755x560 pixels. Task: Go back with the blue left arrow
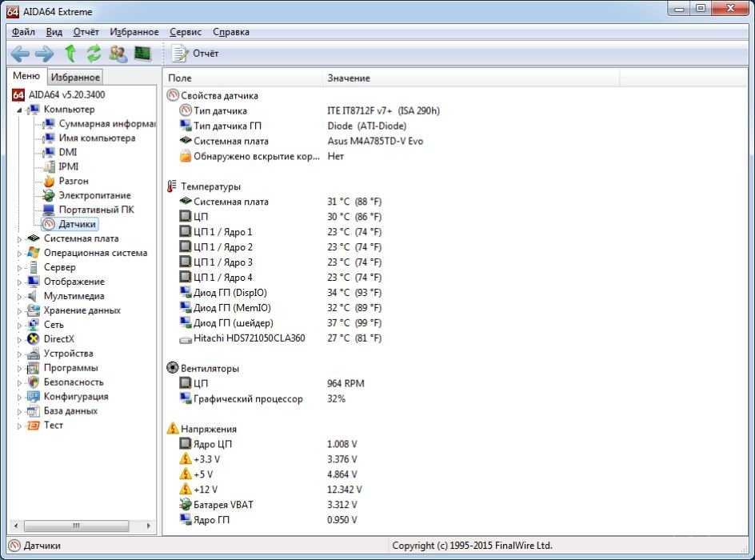[x=20, y=54]
